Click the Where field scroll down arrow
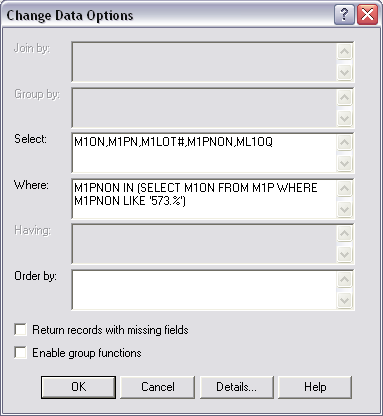Viewport: 383px width, 416px height. pyautogui.click(x=345, y=209)
